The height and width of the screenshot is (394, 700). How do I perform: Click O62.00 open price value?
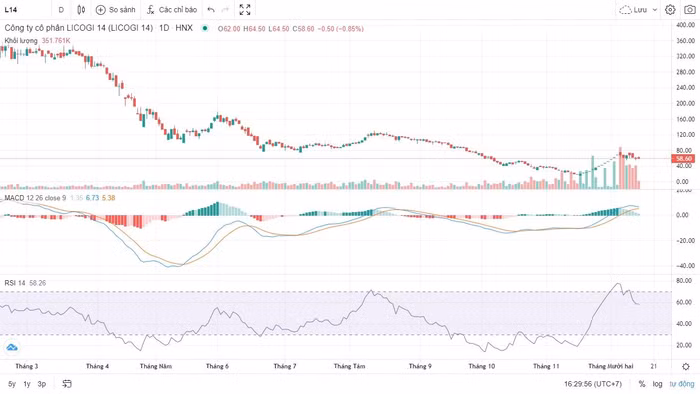[x=229, y=29]
